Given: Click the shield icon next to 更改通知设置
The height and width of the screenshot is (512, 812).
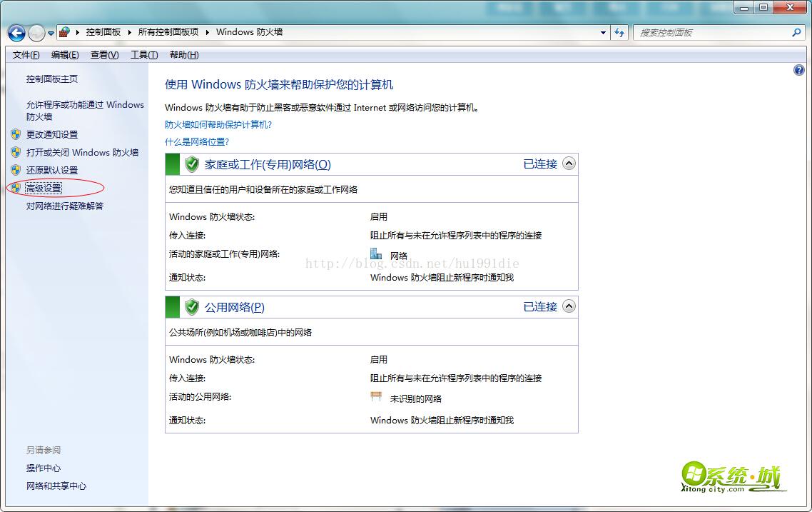Looking at the screenshot, I should 16,134.
